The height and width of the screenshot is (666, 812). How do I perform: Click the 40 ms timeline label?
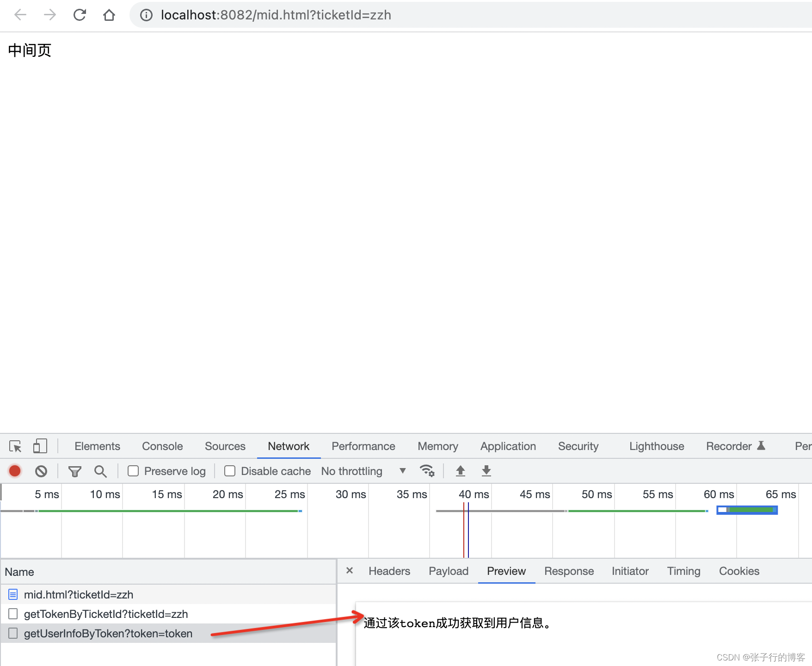pyautogui.click(x=474, y=494)
